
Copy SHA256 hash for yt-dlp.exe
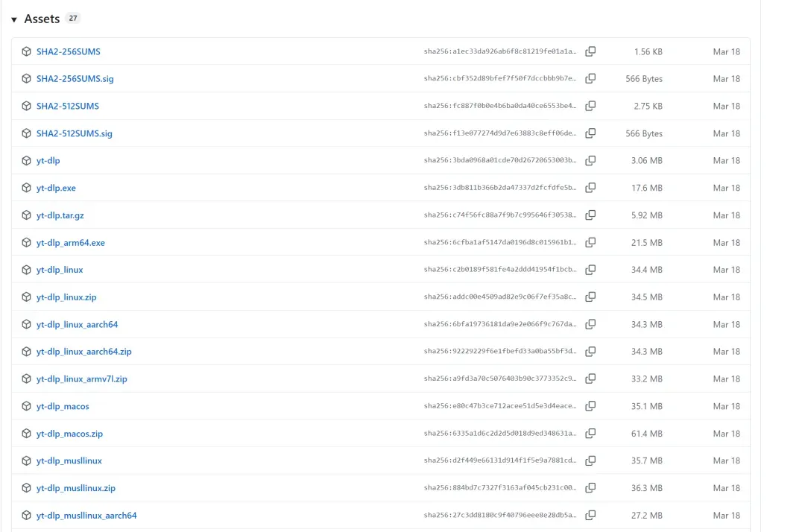click(590, 188)
